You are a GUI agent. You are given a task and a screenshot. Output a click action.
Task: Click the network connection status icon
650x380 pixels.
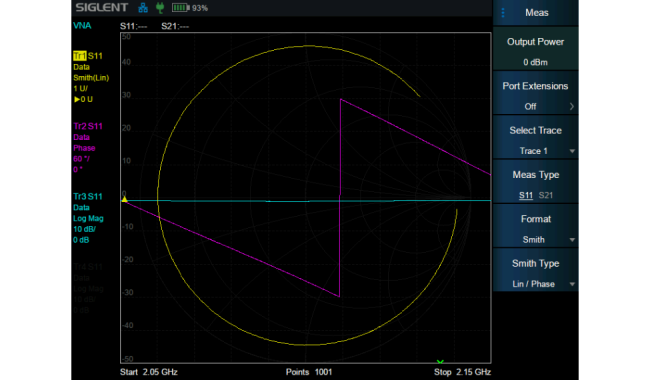143,7
